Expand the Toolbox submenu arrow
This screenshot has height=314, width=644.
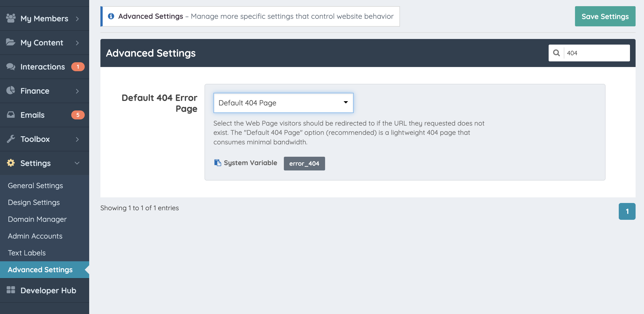pos(77,139)
